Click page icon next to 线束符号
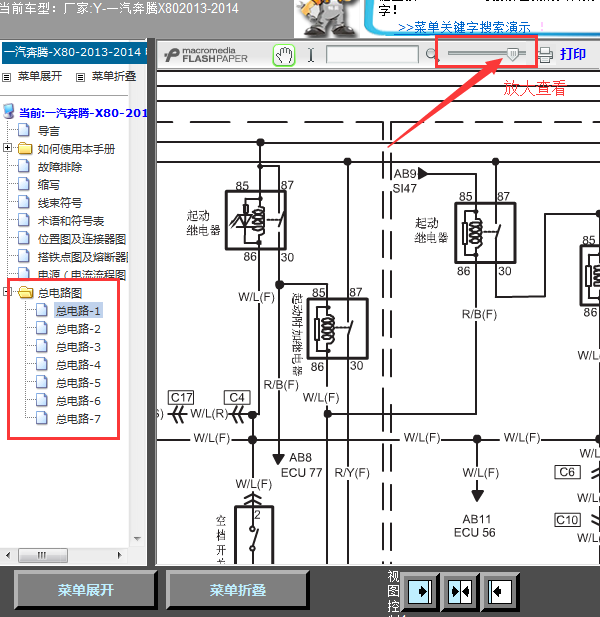 click(24, 201)
